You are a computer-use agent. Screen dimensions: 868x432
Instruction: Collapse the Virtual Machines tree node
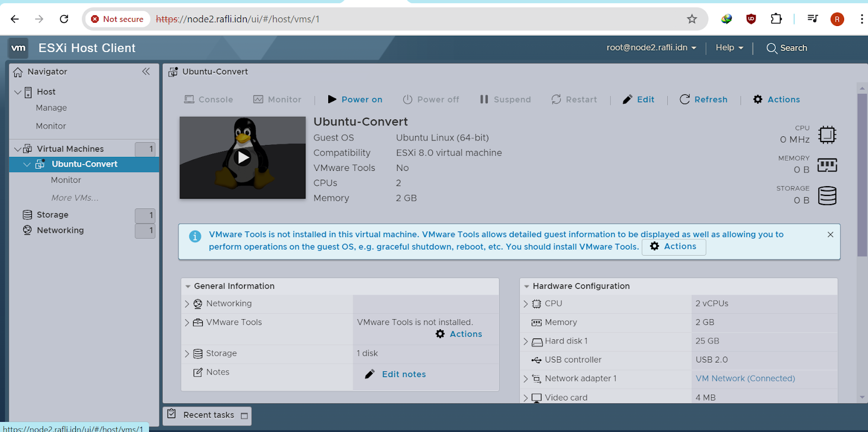coord(18,149)
